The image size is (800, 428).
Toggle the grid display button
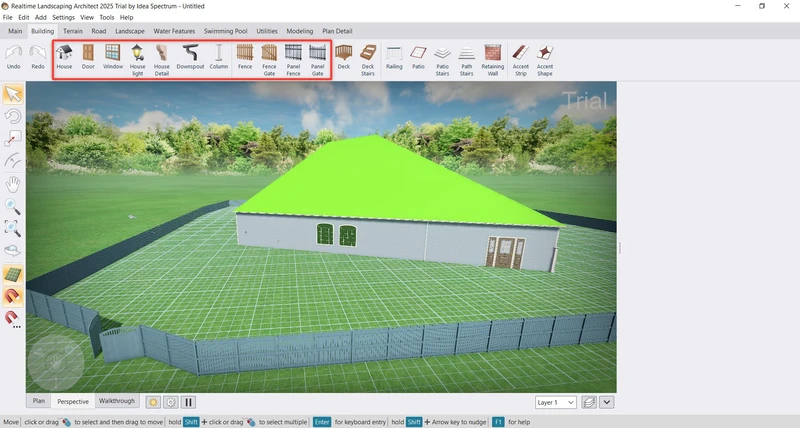[13, 274]
